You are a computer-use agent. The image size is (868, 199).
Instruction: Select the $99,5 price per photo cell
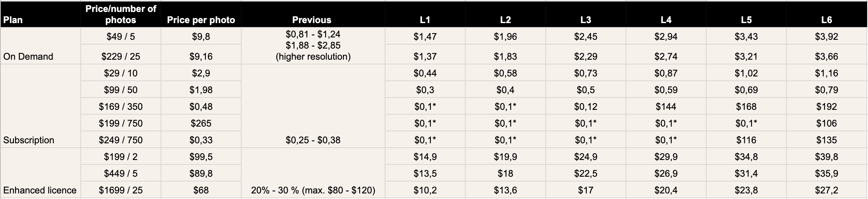click(x=201, y=156)
